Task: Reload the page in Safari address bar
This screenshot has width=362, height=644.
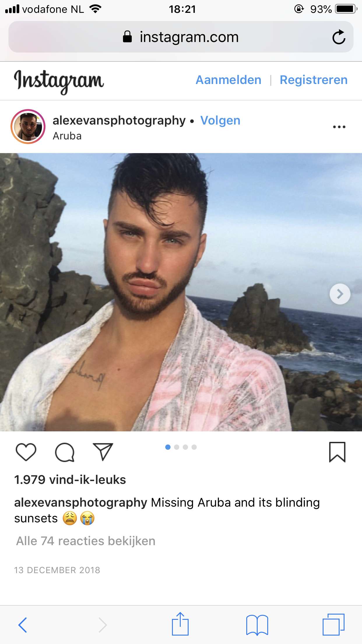Action: coord(339,37)
